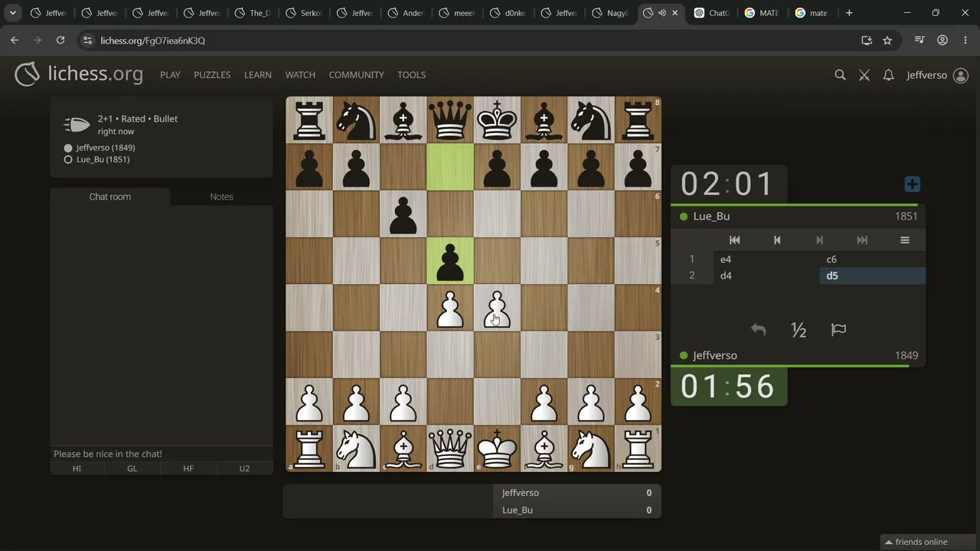
Task: Open the TOOLS menu
Action: [x=411, y=75]
